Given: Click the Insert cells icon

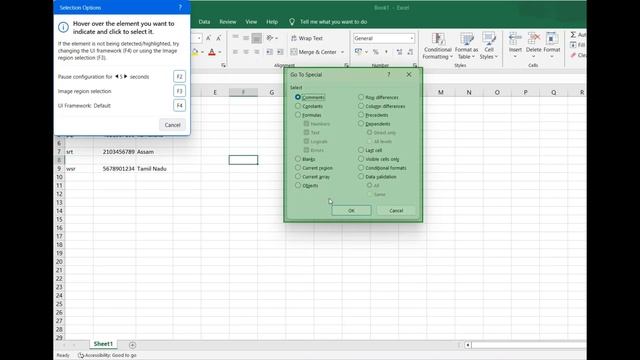Looking at the screenshot, I should 515,39.
